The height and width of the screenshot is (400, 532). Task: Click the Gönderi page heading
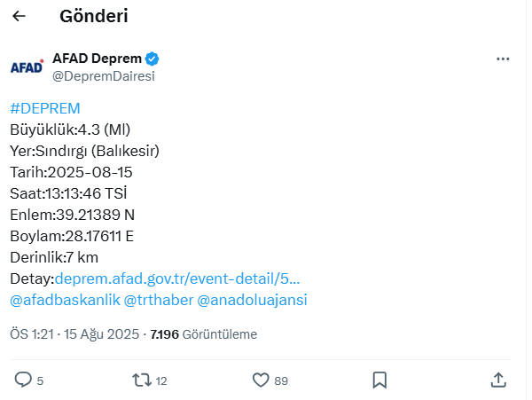94,16
